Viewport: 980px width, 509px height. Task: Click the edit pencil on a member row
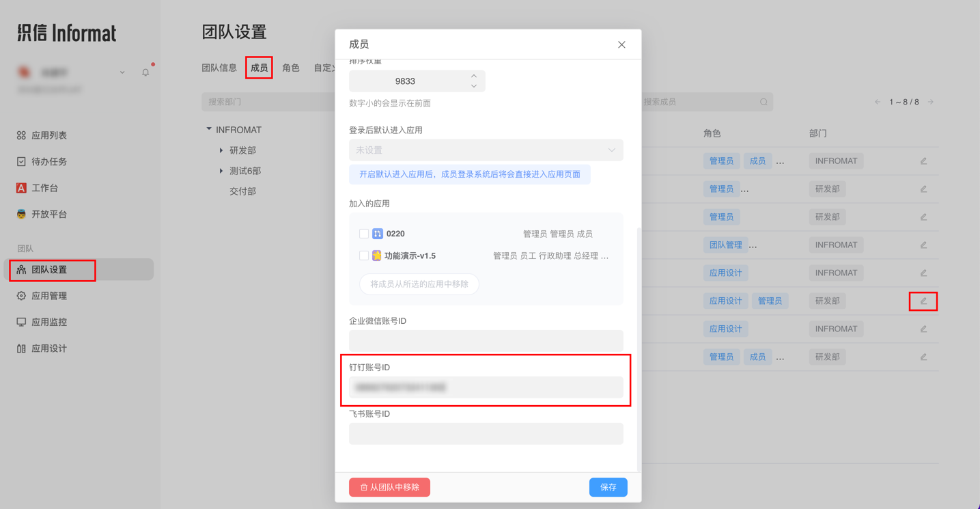tap(923, 301)
